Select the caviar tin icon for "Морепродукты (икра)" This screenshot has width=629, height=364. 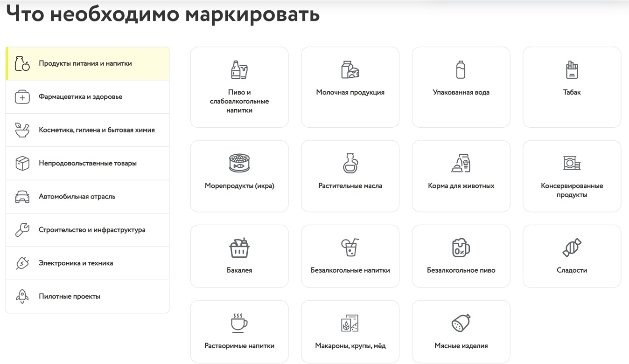[x=239, y=163]
